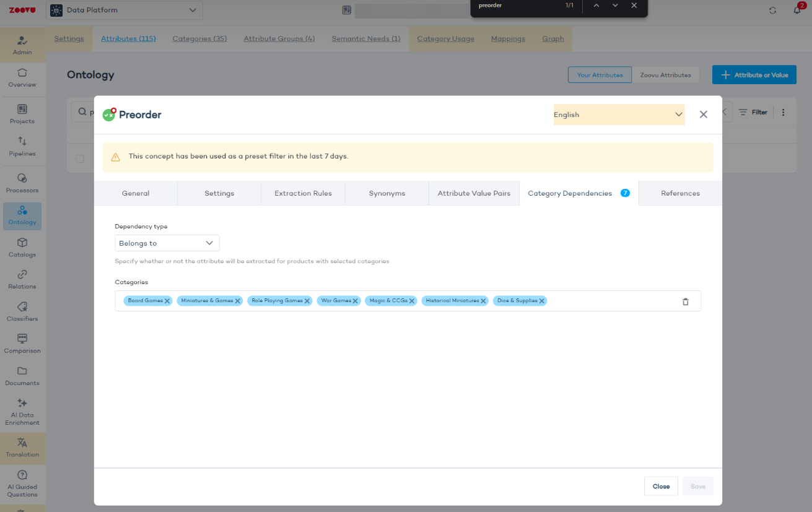The image size is (812, 512).
Task: Open AI Data Enrichment sidebar icon
Action: 22,412
